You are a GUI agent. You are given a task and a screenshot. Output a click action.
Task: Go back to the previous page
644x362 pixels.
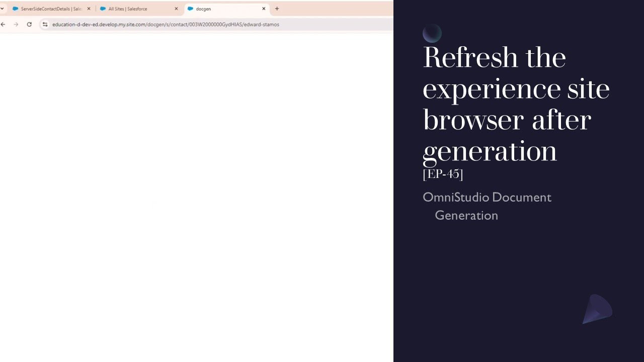tap(3, 24)
